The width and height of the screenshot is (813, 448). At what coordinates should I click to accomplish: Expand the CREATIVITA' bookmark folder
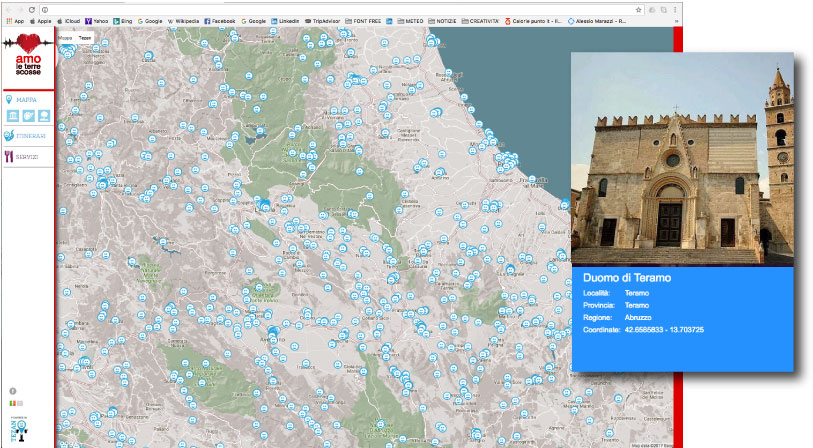click(481, 21)
